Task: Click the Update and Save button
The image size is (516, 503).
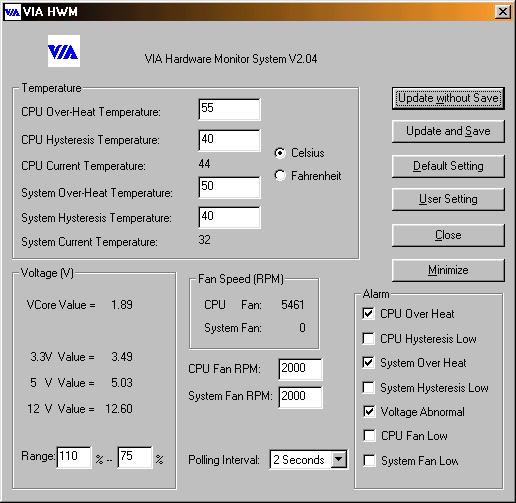Action: [448, 131]
